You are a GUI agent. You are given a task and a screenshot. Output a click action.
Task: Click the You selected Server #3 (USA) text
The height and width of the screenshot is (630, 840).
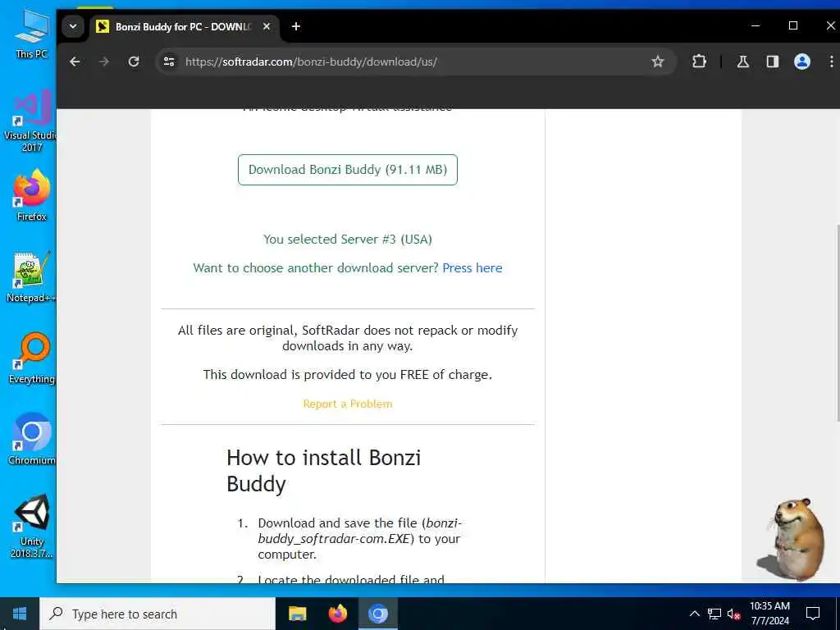[x=348, y=239]
